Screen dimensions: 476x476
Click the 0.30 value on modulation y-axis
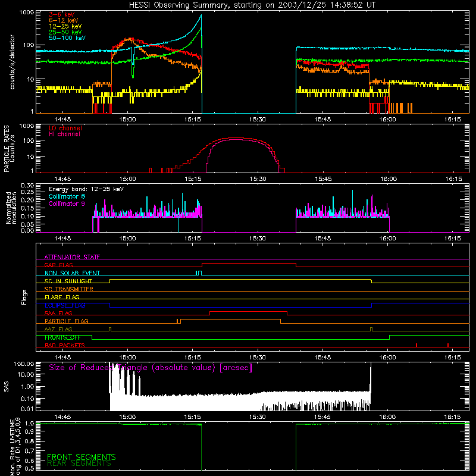point(27,186)
